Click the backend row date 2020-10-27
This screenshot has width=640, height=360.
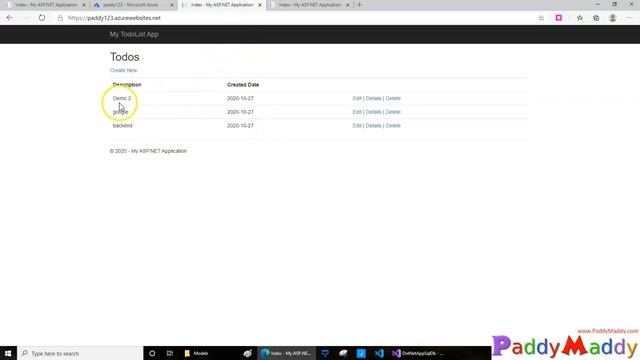[240, 126]
